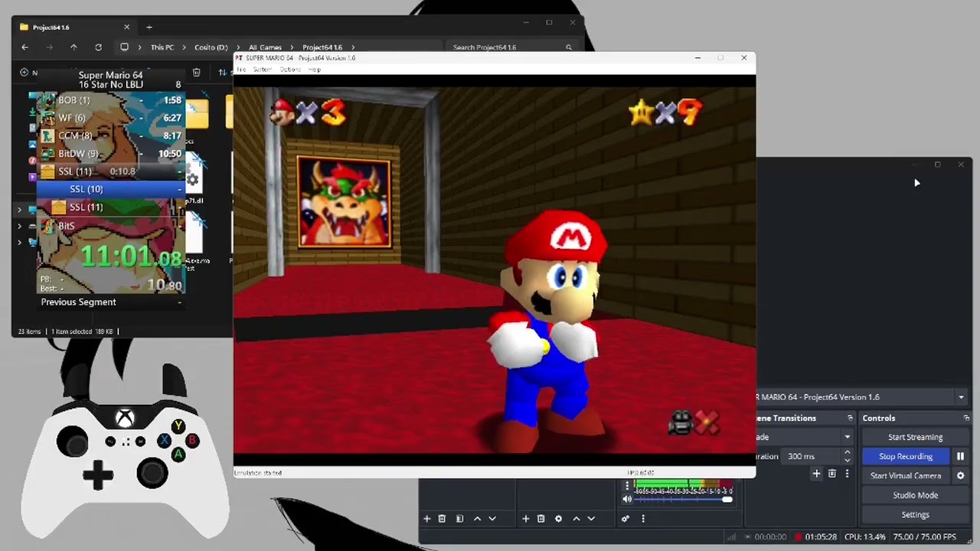
Task: Open the Explorer Sort option
Action: pyautogui.click(x=223, y=72)
